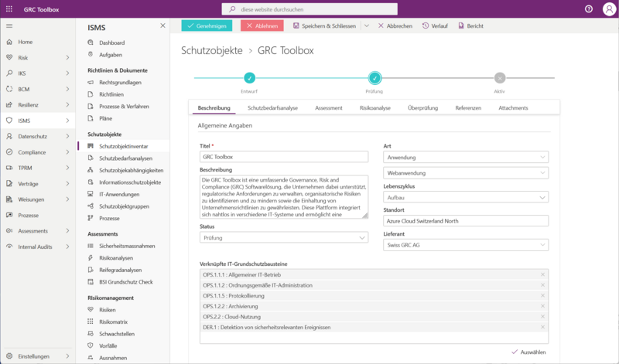Select the Aktiv workflow stage circle
The width and height of the screenshot is (619, 364).
(500, 77)
